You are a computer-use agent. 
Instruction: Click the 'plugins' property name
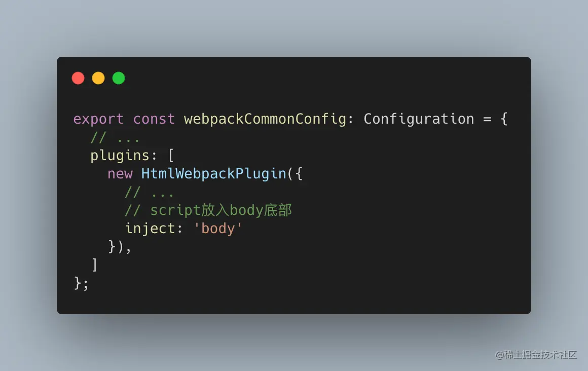tap(120, 156)
